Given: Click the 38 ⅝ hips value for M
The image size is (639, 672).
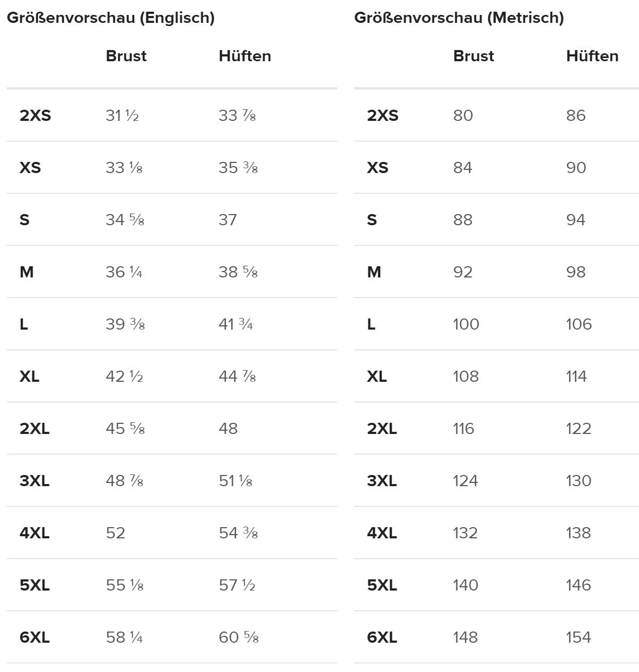Looking at the screenshot, I should click(x=238, y=272).
